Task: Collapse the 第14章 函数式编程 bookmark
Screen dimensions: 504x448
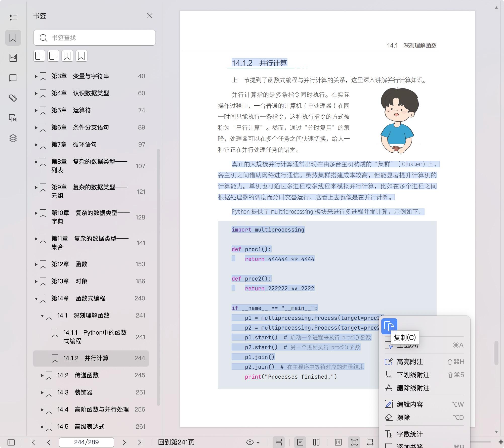Action: (36, 298)
